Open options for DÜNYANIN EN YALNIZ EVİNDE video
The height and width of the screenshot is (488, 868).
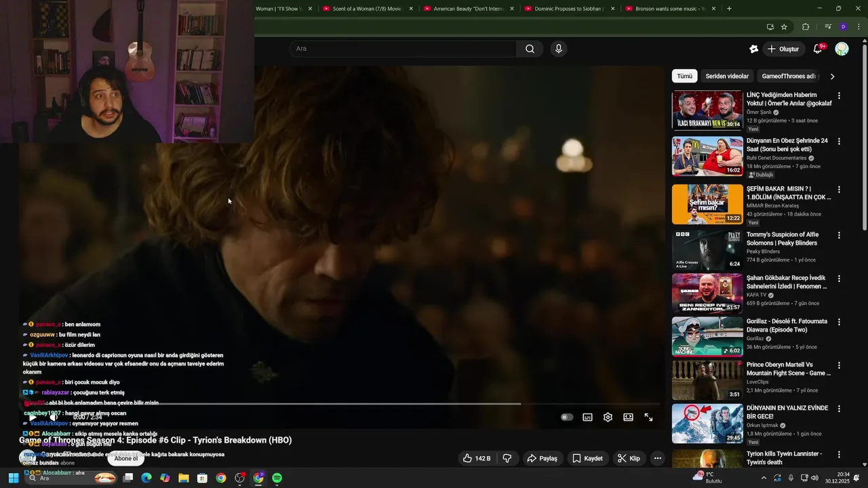839,409
